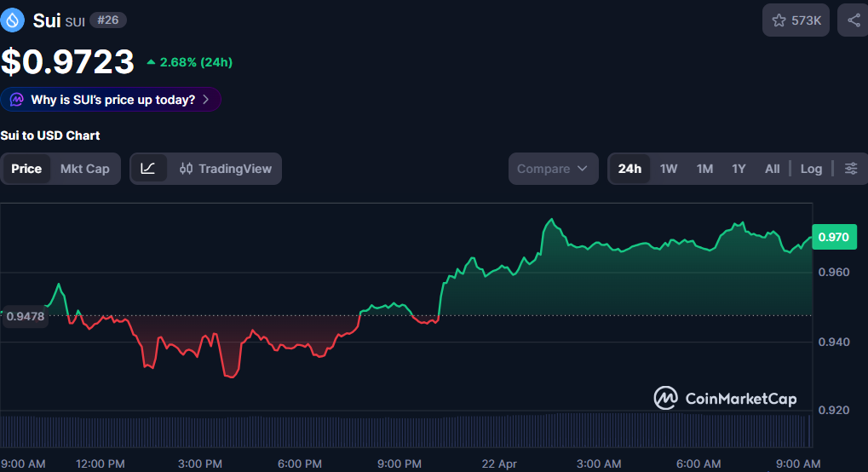Click the 0.970 current price label
Image resolution: width=868 pixels, height=472 pixels.
pos(833,237)
